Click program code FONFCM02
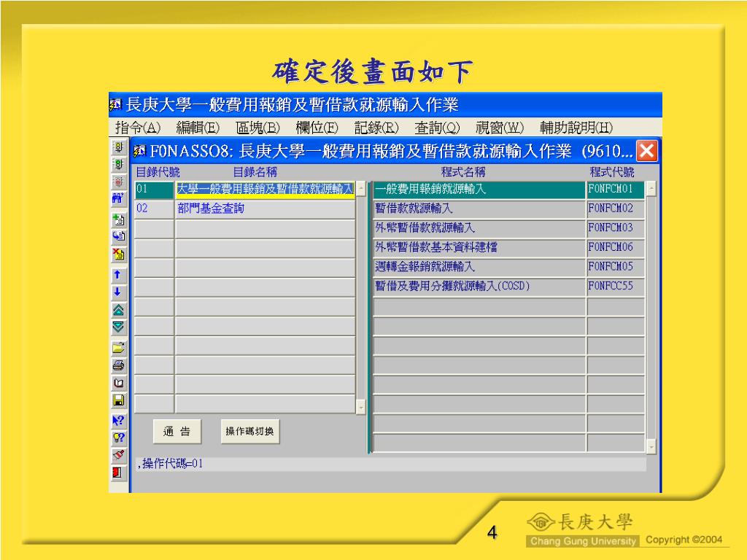747x560 pixels. [x=616, y=209]
